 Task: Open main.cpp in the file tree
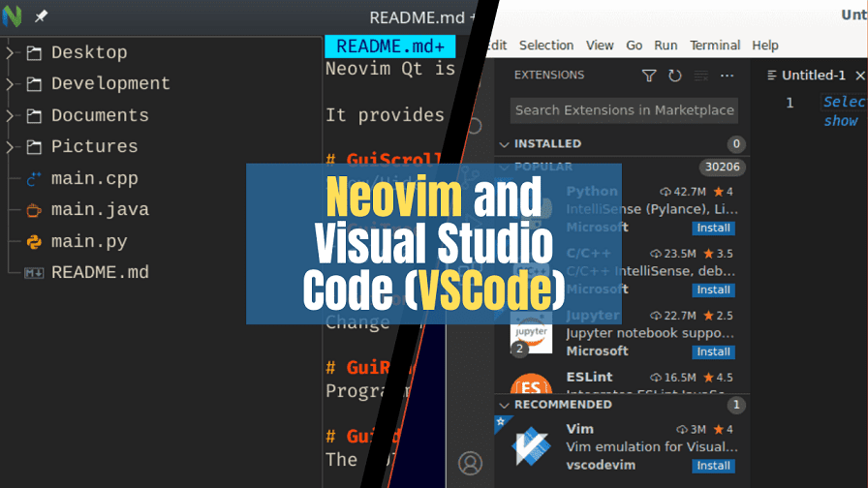(x=95, y=179)
